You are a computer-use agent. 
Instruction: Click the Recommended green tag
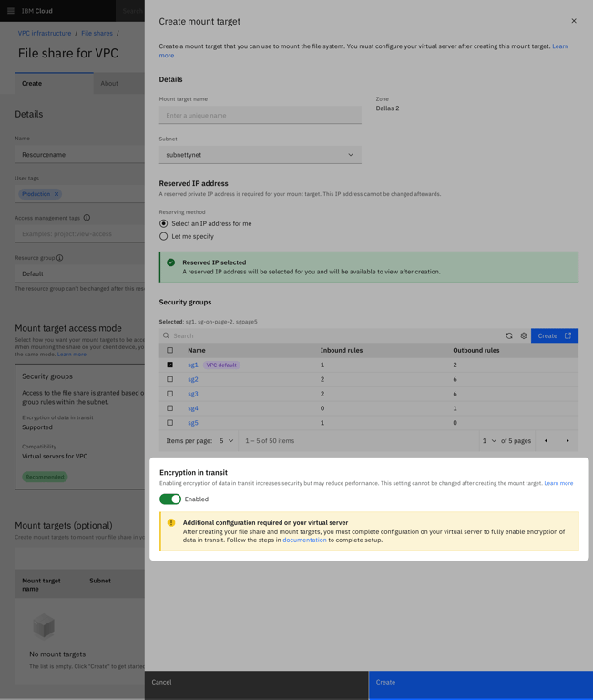[x=45, y=477]
